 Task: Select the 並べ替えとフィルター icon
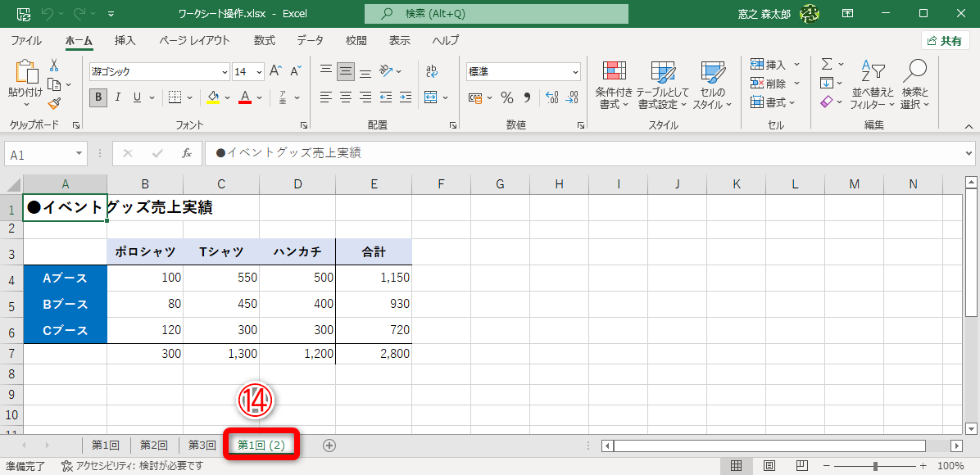click(870, 85)
